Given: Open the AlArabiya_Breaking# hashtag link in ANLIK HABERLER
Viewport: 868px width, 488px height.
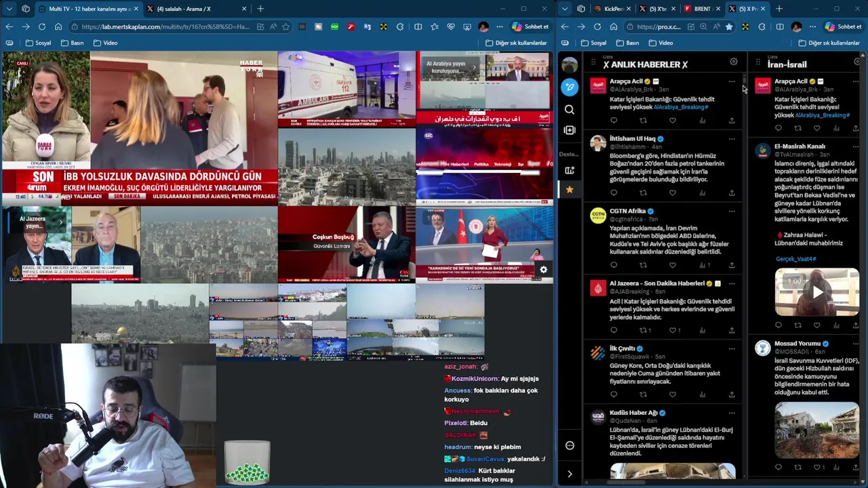Looking at the screenshot, I should 680,107.
